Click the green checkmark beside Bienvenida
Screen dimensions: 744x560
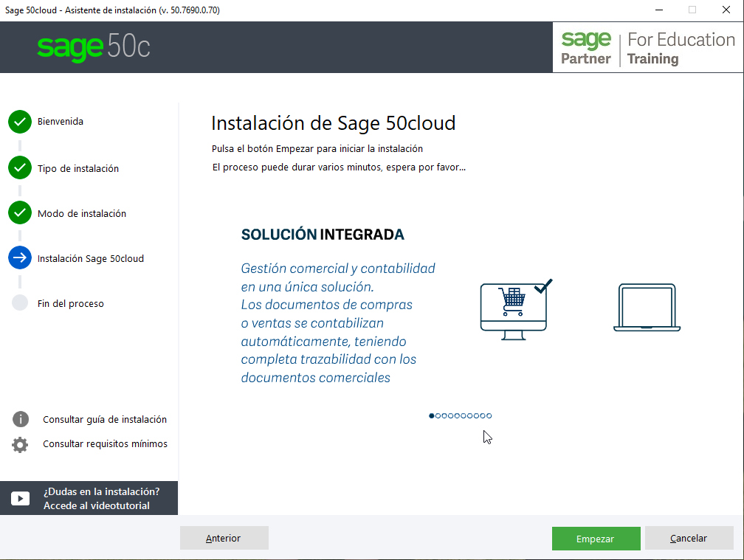[20, 122]
